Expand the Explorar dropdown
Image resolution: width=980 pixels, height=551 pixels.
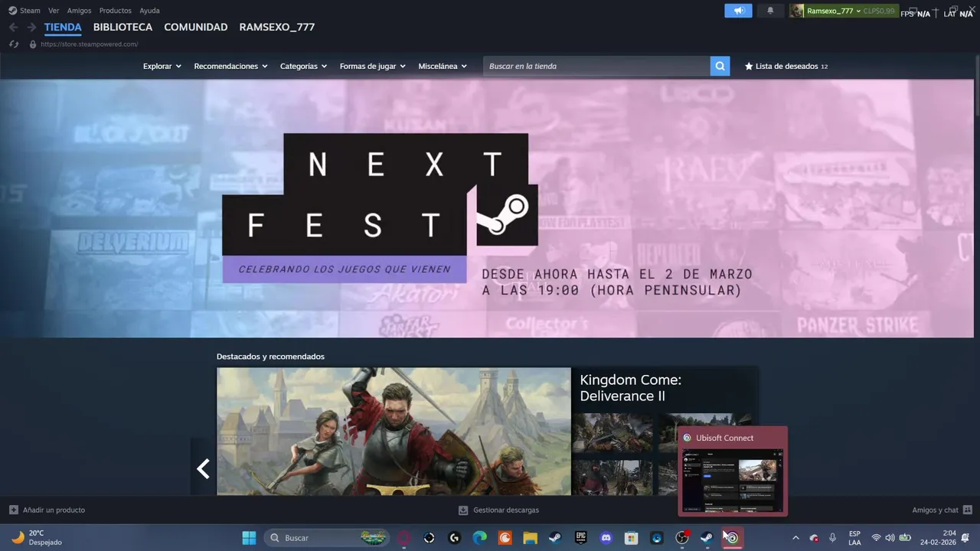162,66
